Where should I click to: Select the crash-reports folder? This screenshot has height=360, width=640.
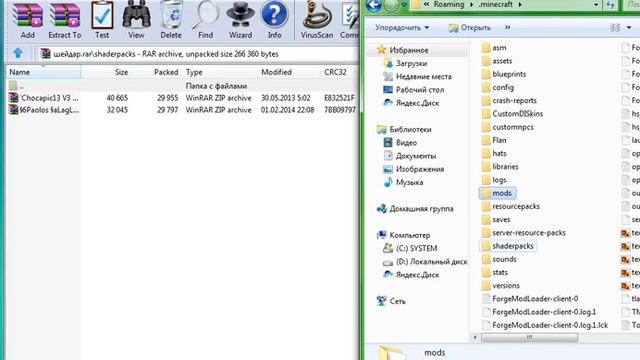514,100
